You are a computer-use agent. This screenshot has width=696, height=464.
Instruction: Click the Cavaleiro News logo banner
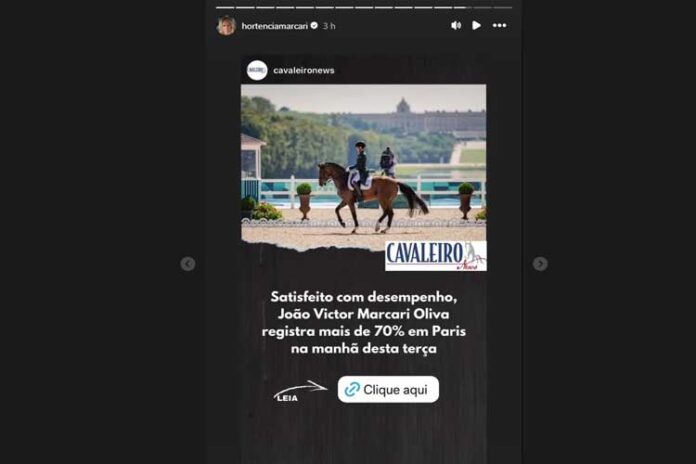[436, 256]
